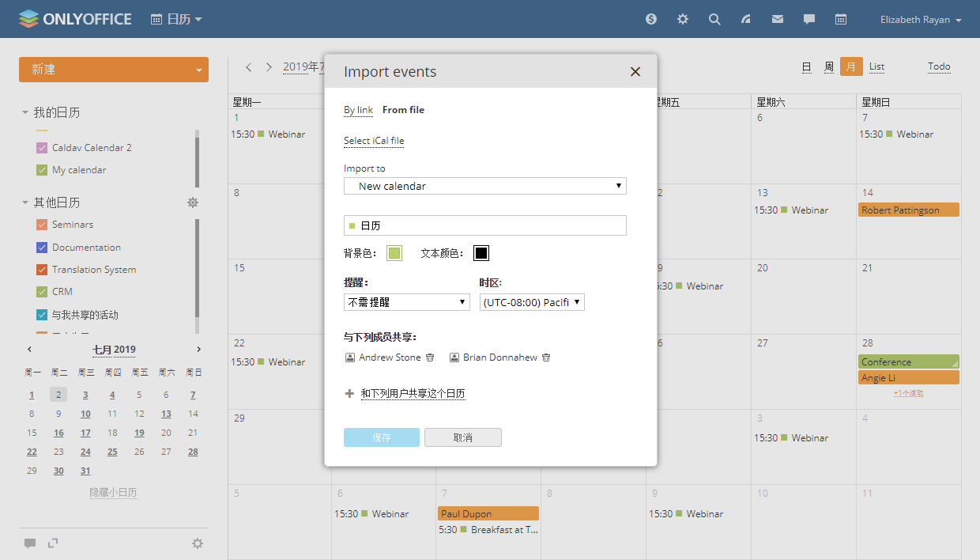
Task: Open the time zone (UTC-08:00) dropdown
Action: click(532, 302)
